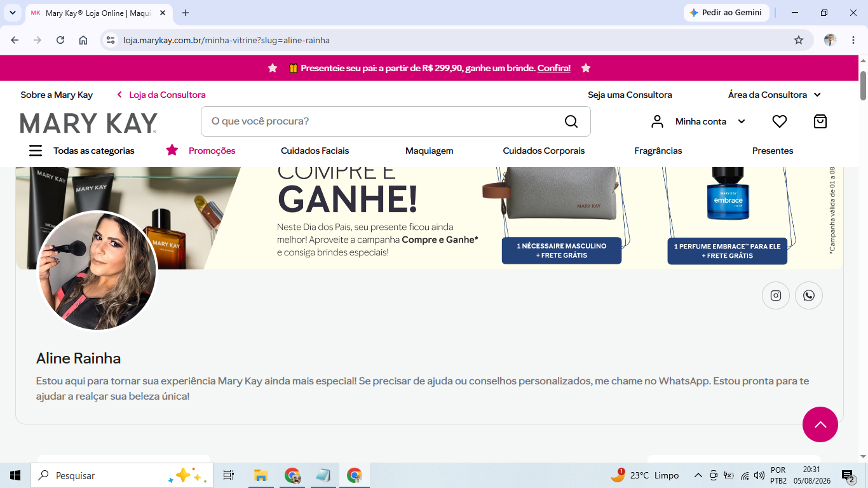Click the Sobre a Mary Kay link
Screen dimensions: 868x488
tap(57, 95)
